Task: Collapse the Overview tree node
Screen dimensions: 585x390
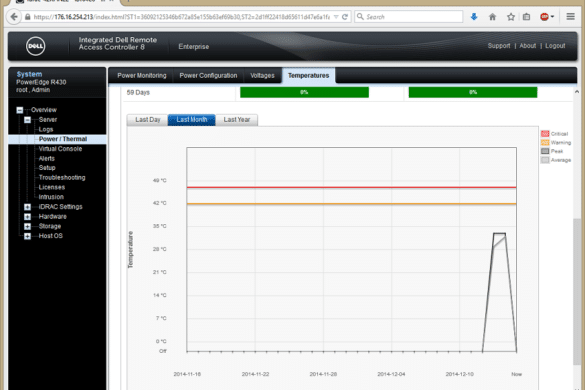Action: pyautogui.click(x=20, y=110)
